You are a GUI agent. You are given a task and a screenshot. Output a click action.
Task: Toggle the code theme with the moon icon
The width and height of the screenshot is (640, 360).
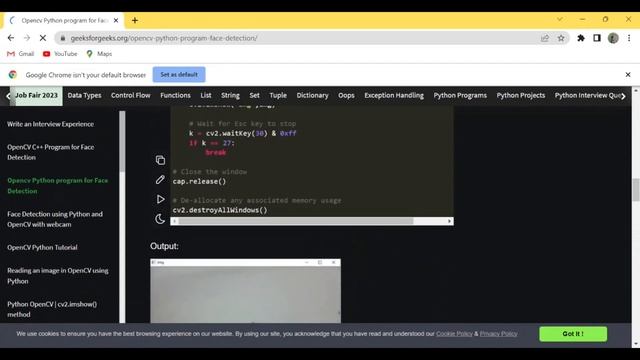(160, 219)
